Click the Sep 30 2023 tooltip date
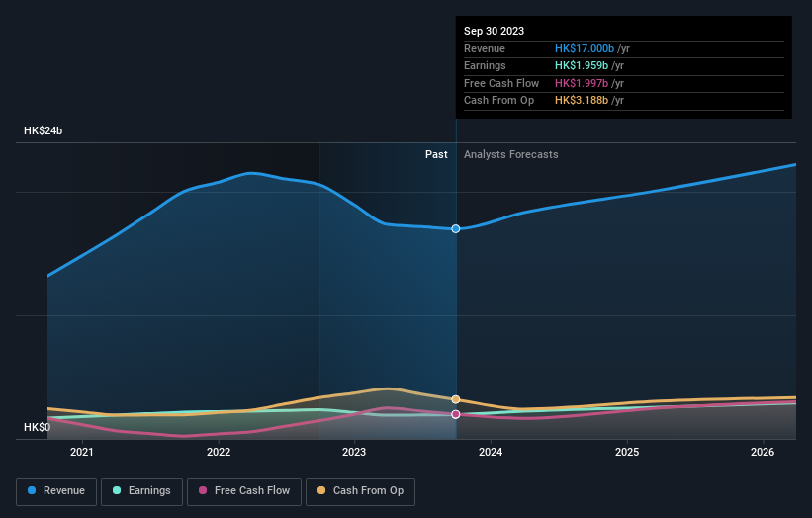 pos(495,31)
